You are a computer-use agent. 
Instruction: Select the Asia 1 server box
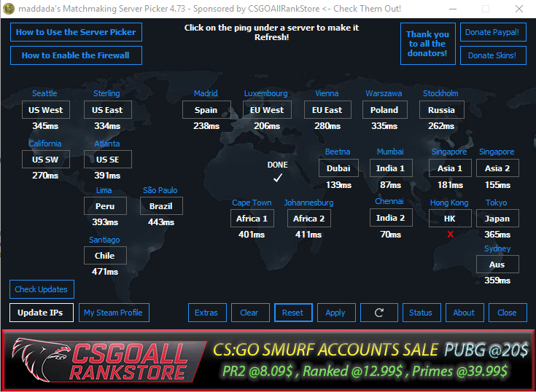450,168
